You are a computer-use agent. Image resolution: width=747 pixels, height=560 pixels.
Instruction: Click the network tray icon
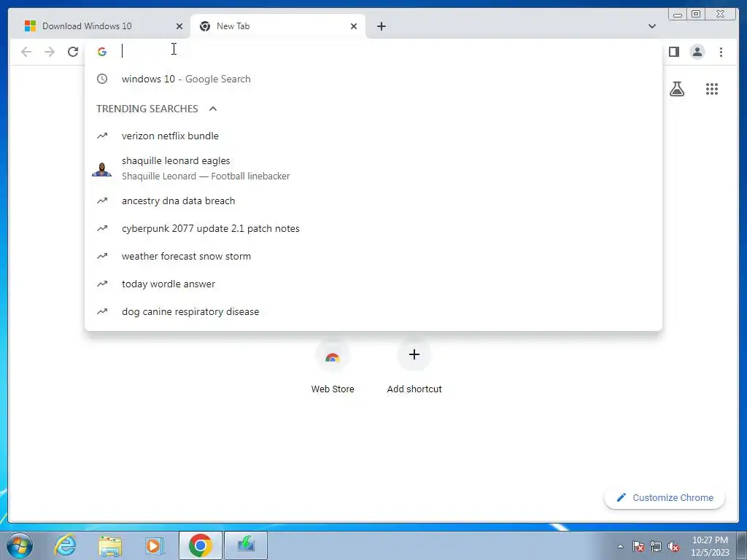656,546
